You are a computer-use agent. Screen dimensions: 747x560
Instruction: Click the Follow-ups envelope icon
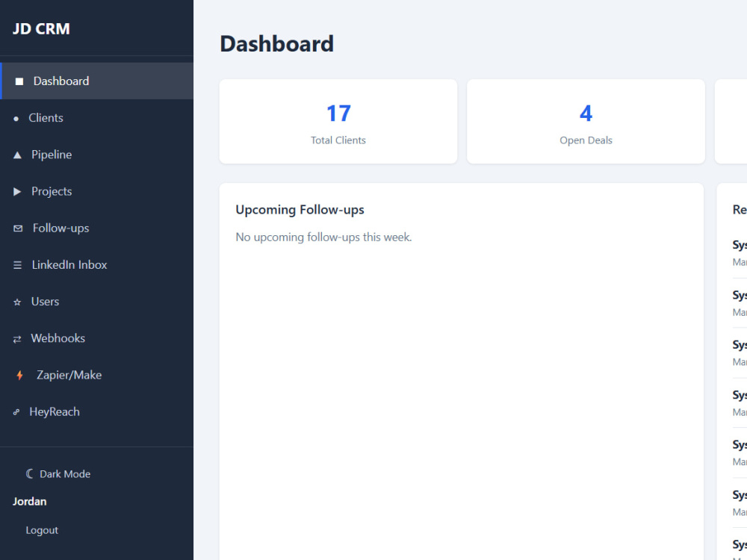point(18,228)
